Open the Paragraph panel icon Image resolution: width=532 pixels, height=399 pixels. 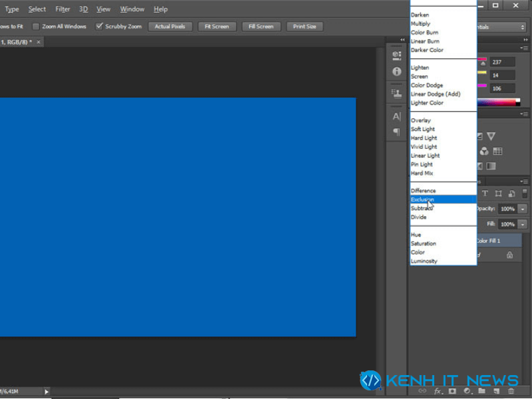396,132
